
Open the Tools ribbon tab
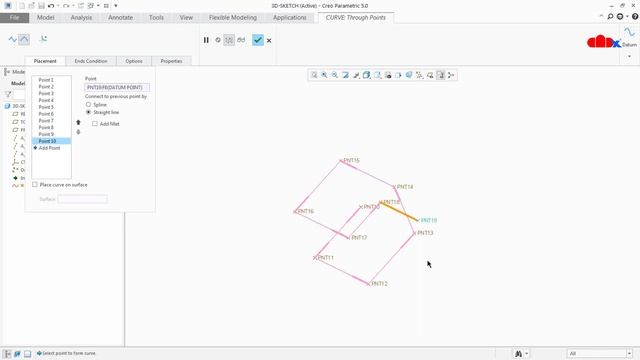pyautogui.click(x=156, y=18)
